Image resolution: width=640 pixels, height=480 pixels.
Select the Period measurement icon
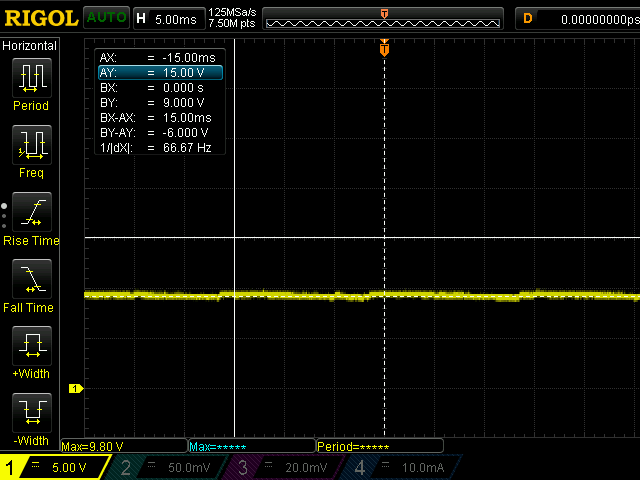[x=30, y=78]
